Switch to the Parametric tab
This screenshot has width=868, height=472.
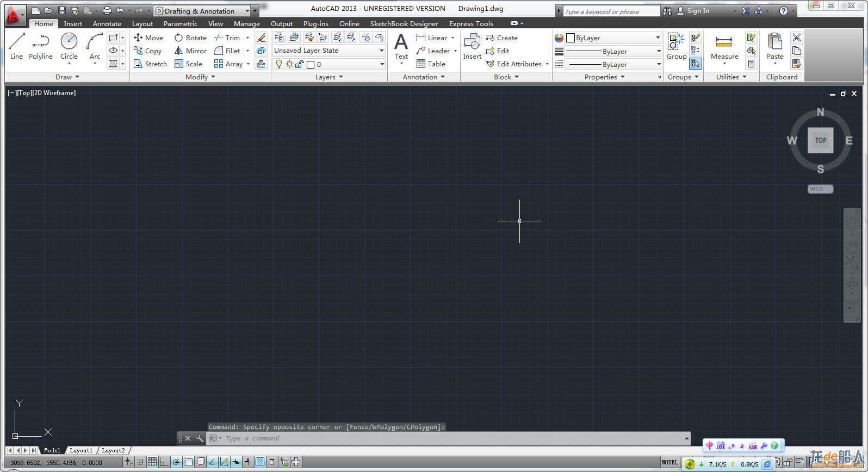click(180, 23)
